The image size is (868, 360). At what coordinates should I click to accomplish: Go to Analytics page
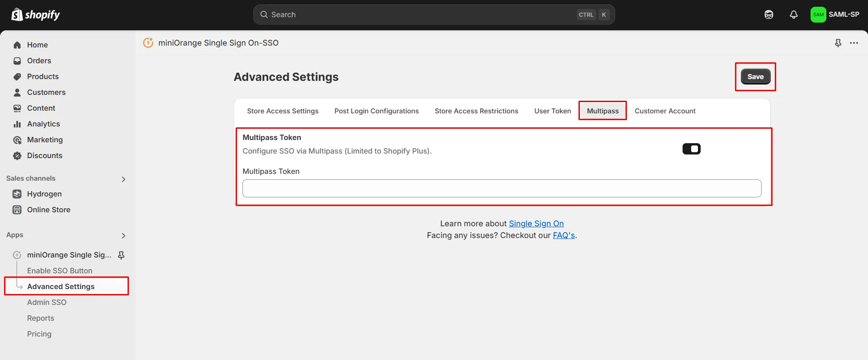[43, 124]
